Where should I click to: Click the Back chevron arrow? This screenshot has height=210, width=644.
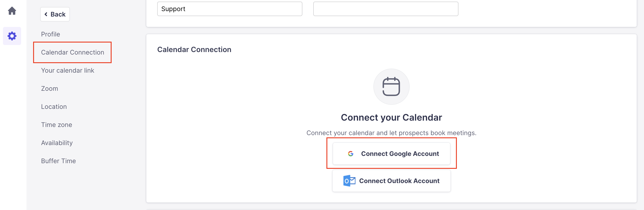coord(46,14)
